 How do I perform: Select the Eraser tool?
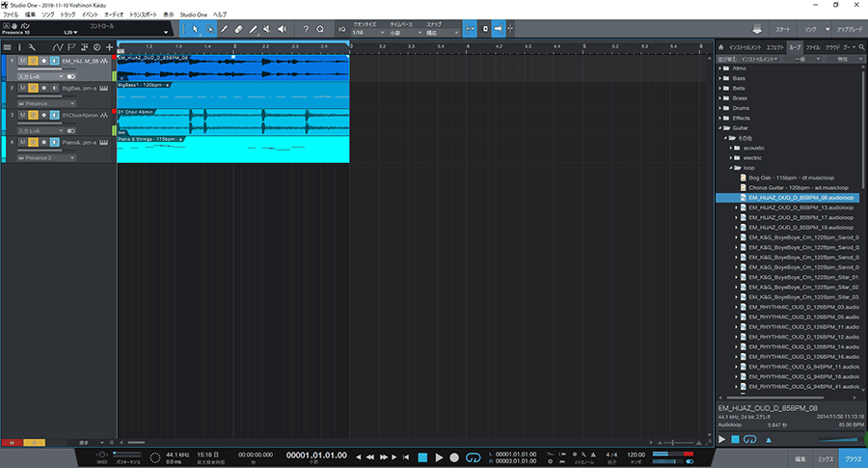click(x=238, y=29)
